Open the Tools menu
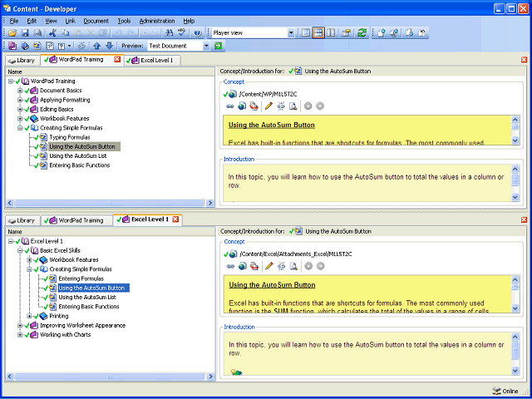532x399 pixels. [x=124, y=21]
